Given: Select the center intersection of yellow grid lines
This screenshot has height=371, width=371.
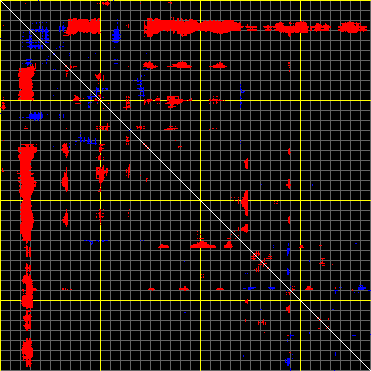Looking at the screenshot, I should (x=200, y=200).
